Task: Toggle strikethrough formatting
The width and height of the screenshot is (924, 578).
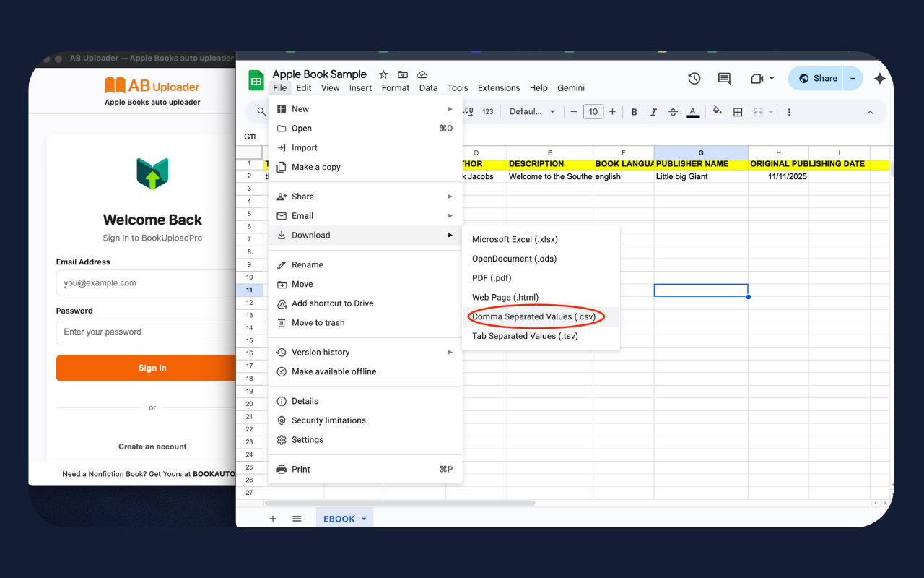Action: tap(673, 112)
